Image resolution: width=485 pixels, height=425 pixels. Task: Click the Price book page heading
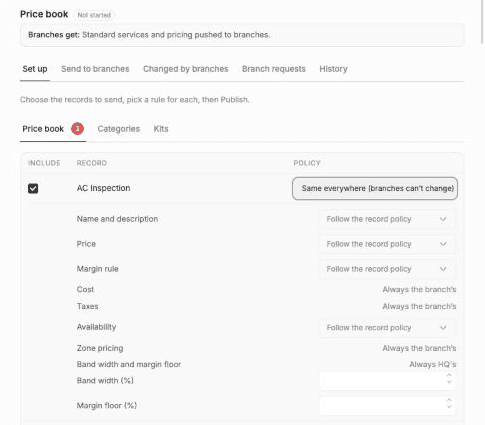tap(44, 14)
